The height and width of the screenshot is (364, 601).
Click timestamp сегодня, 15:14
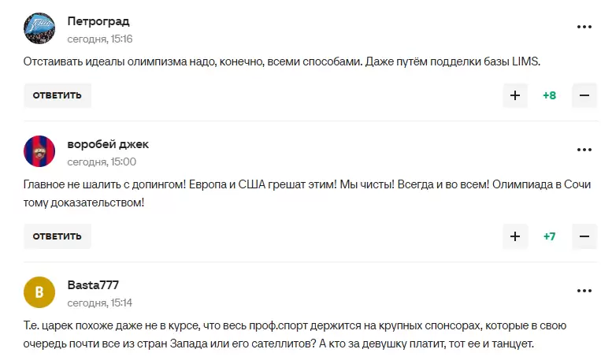100,302
